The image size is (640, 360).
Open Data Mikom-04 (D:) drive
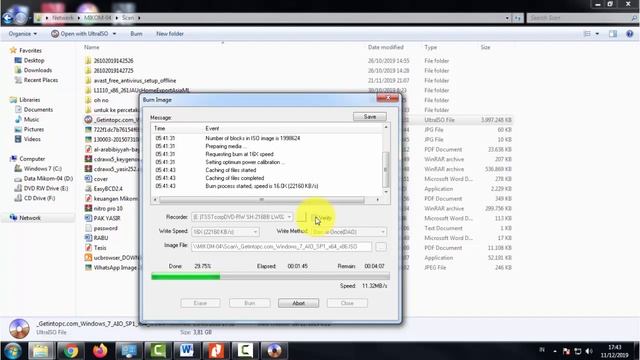(x=44, y=178)
